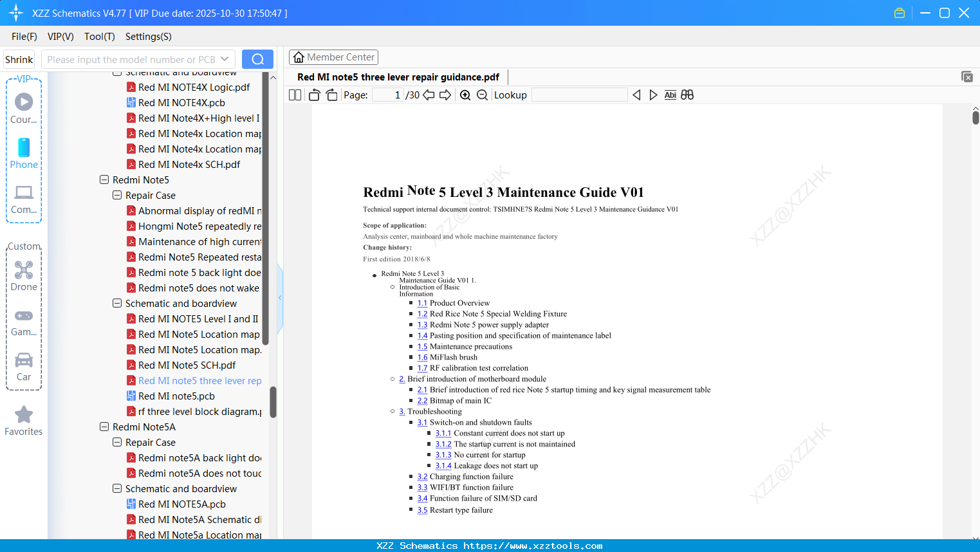Follow the 1.1 Product Overview link

(422, 303)
